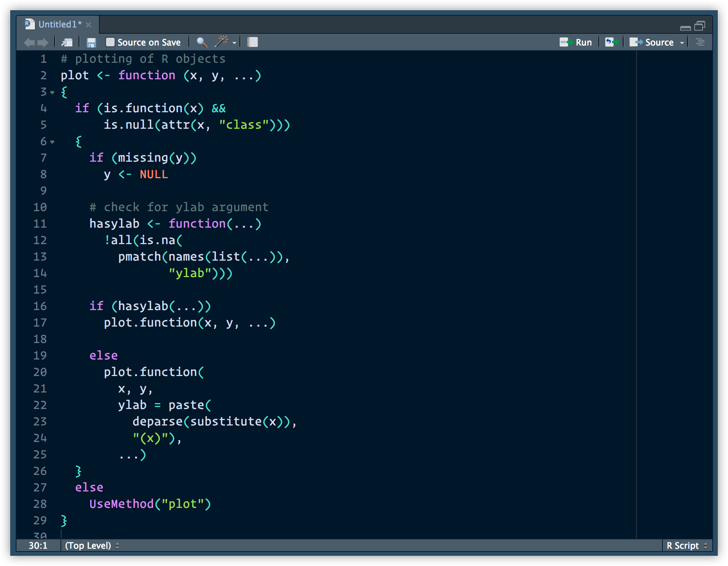Click line number 1 in gutter
The image size is (728, 566).
point(44,59)
